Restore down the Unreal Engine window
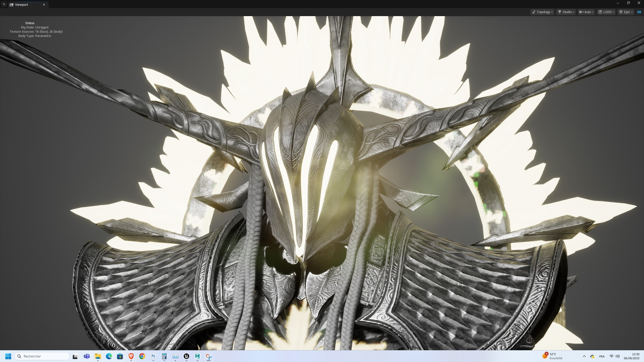Screen dimensions: 644x362 pyautogui.click(x=628, y=3)
